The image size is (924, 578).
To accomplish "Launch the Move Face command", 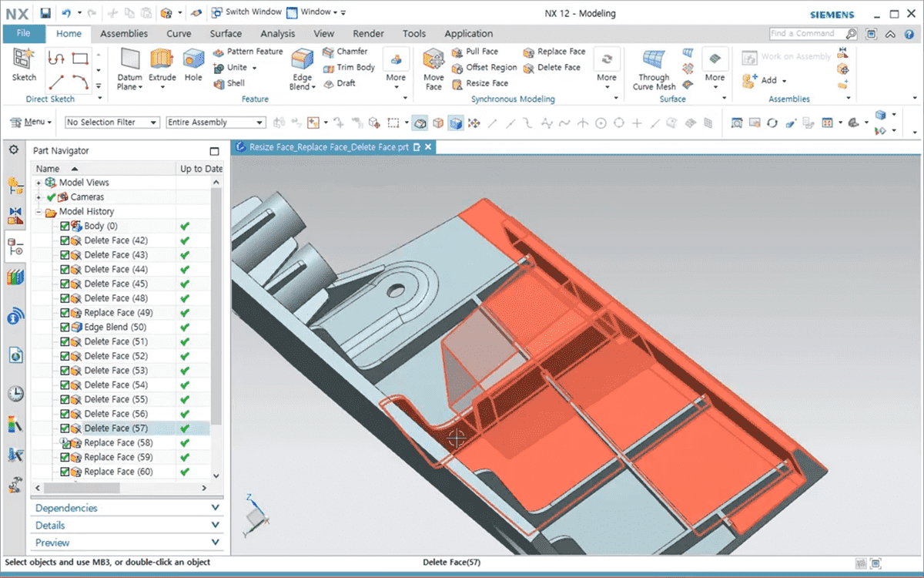I will click(x=434, y=69).
